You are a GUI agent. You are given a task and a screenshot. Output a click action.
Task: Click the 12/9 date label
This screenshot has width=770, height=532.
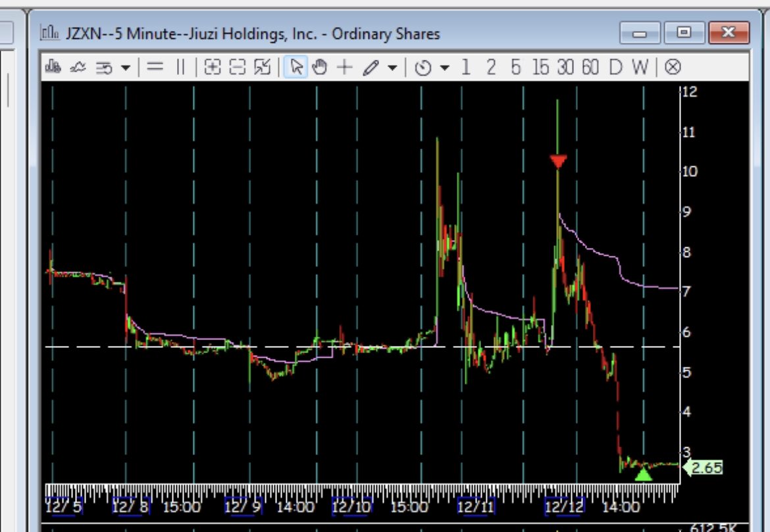click(243, 506)
